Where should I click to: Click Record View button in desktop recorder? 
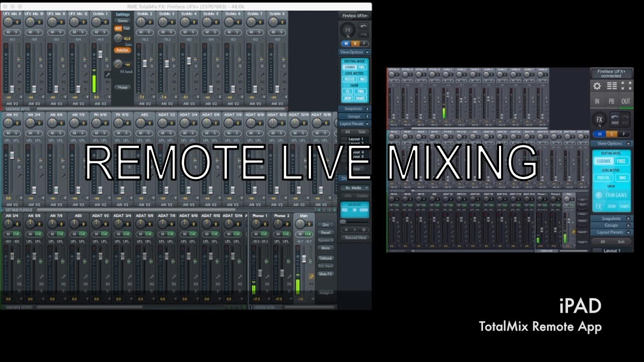(355, 237)
